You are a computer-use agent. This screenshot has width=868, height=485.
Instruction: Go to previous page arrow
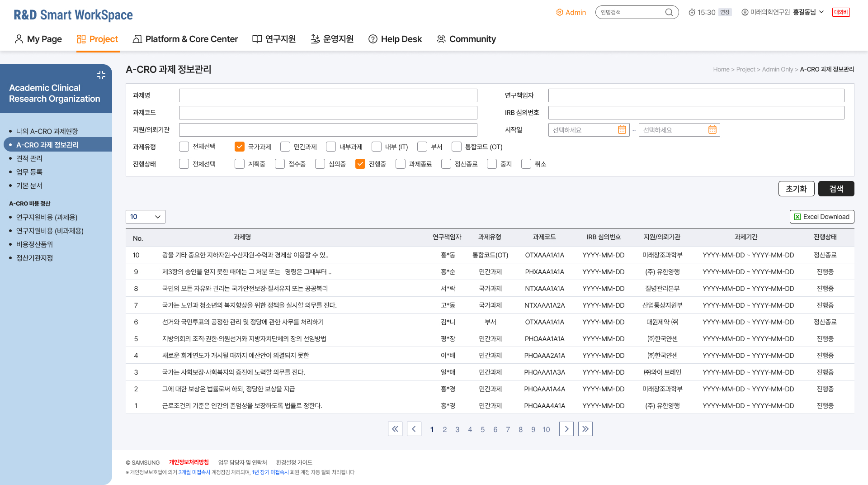(414, 429)
